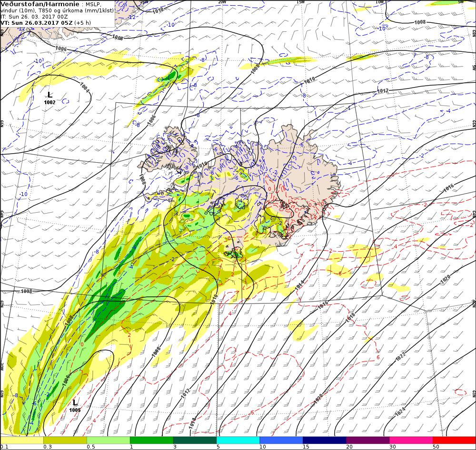This screenshot has width=476, height=450.
Task: Pick the blue 10–15 legend swatch
Action: click(281, 440)
